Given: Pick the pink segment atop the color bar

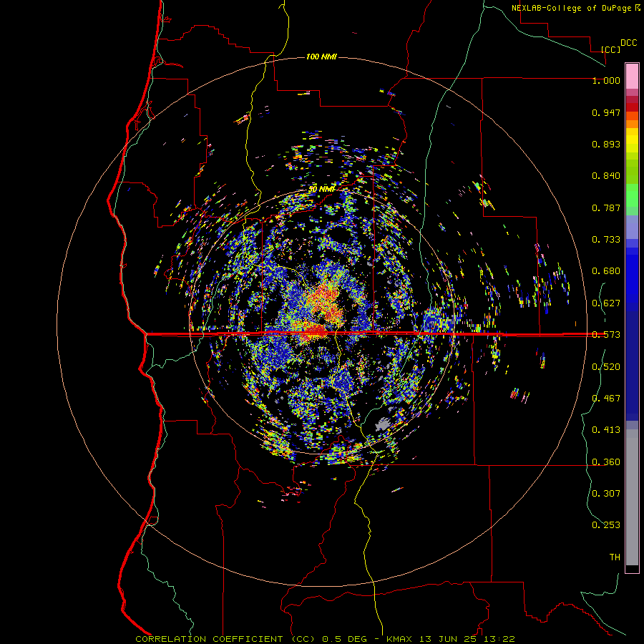Looking at the screenshot, I should (632, 77).
